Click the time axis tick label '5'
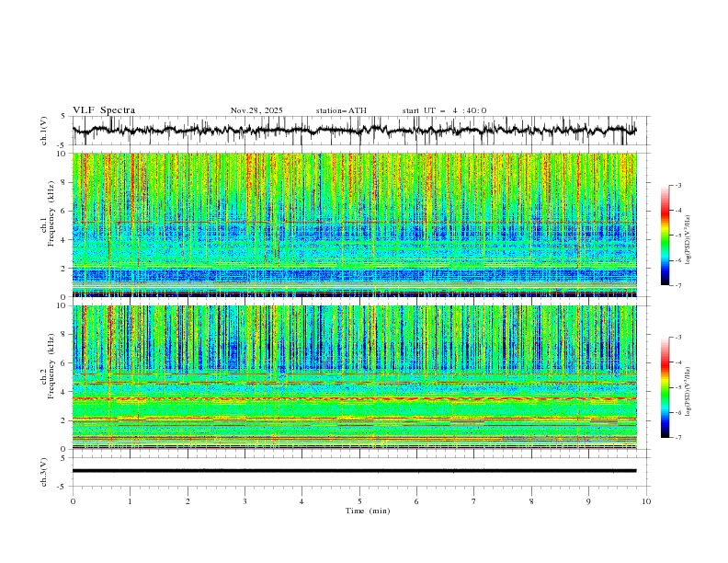 pyautogui.click(x=359, y=501)
